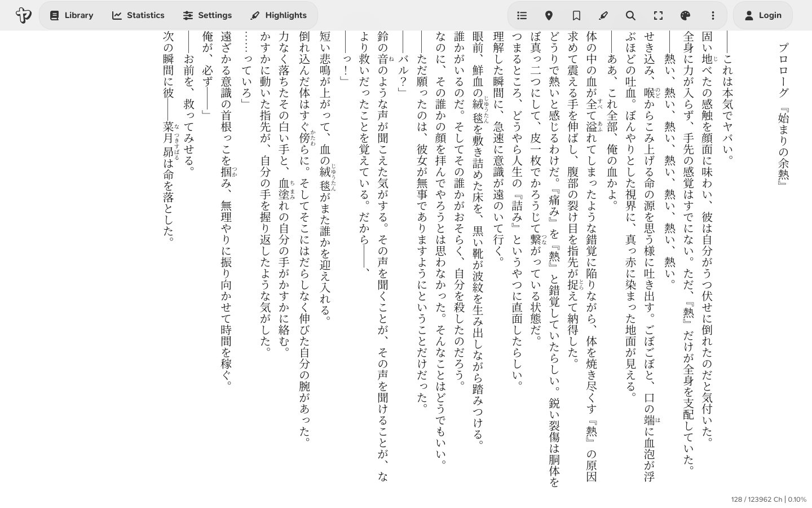Image resolution: width=812 pixels, height=508 pixels.
Task: Open the Library page
Action: 71,15
